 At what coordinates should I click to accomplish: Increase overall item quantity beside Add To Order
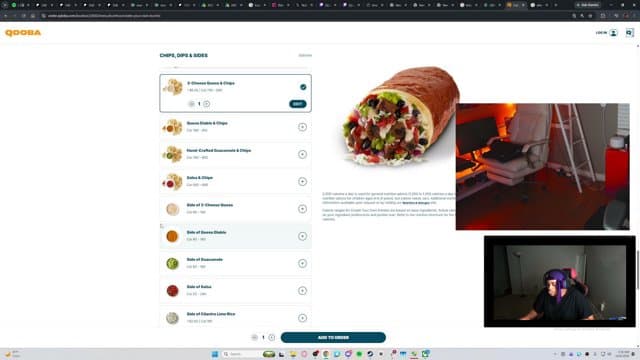272,338
